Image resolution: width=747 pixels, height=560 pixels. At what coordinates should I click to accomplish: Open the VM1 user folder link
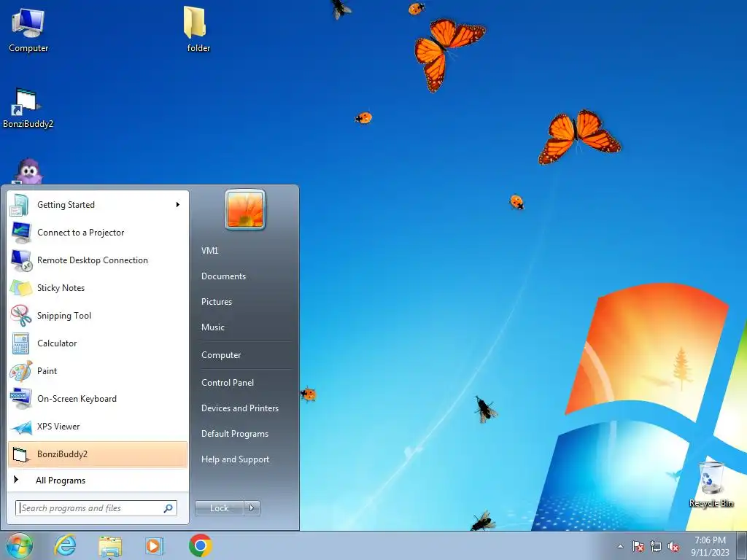click(x=209, y=251)
